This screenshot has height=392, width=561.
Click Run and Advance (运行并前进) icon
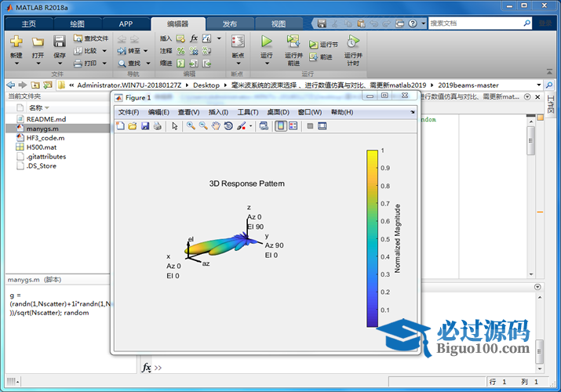[293, 42]
